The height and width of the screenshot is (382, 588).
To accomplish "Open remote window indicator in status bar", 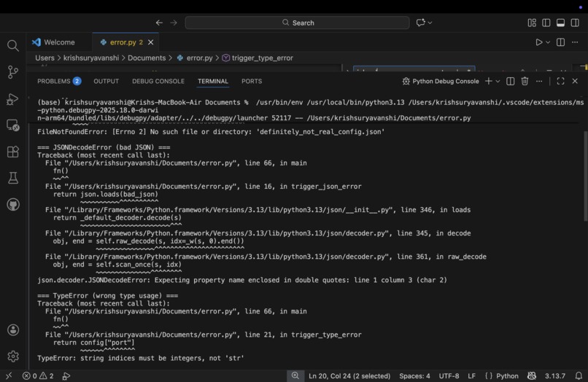I will click(9, 375).
